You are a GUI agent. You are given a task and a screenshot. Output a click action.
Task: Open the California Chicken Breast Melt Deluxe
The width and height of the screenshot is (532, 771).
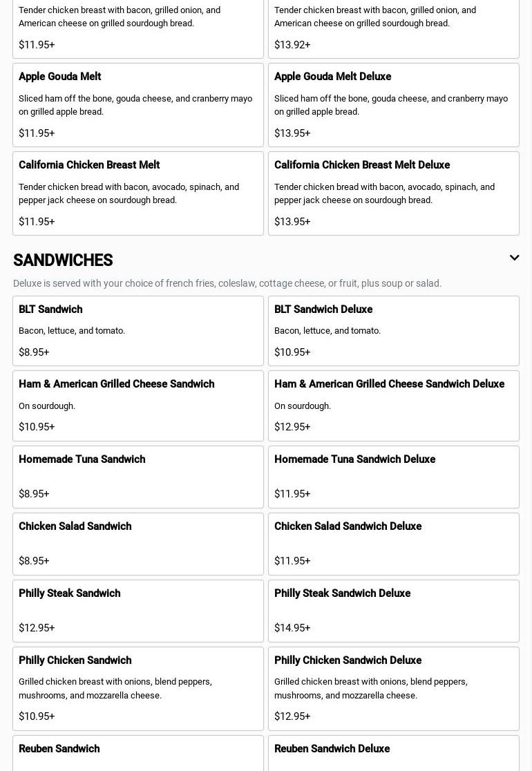point(393,193)
